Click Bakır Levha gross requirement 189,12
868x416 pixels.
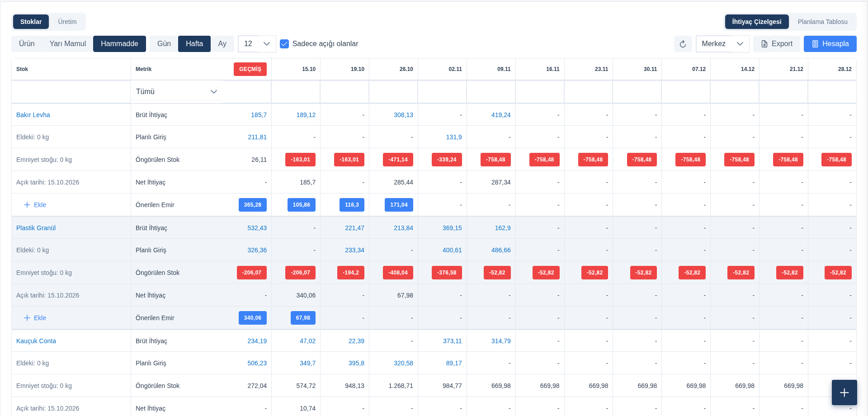tap(306, 115)
